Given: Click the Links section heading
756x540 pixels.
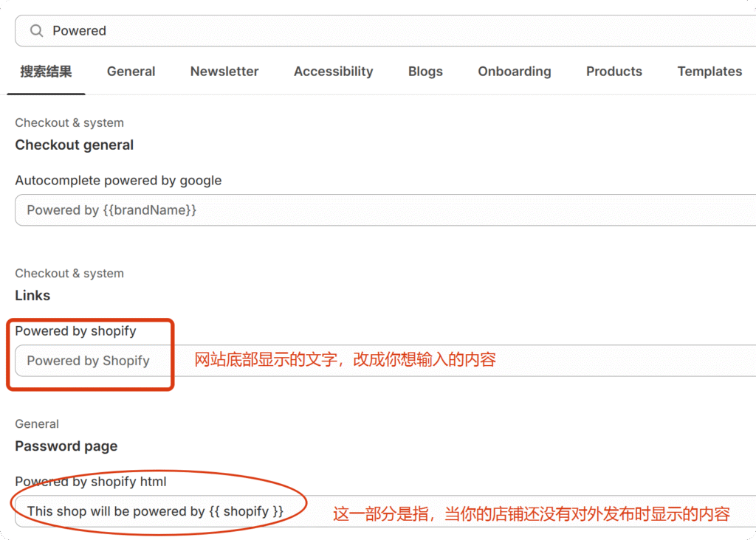Looking at the screenshot, I should [32, 295].
